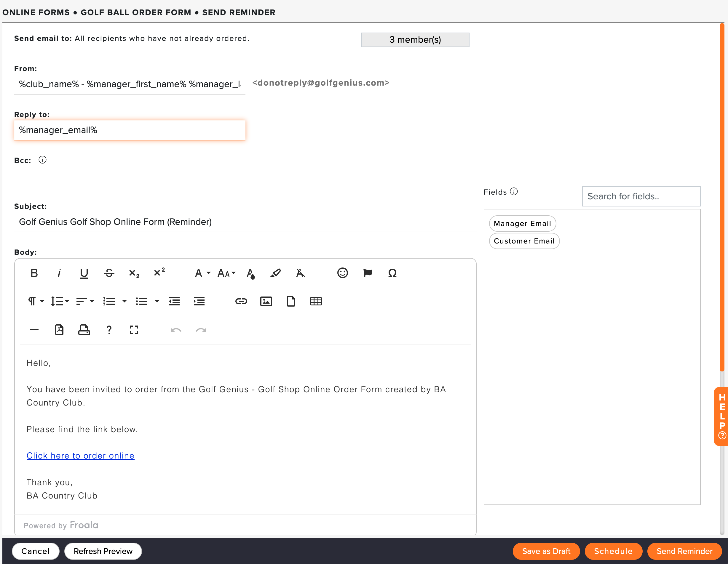Viewport: 728px width, 564px height.
Task: Apply Subscript formatting
Action: click(x=134, y=273)
